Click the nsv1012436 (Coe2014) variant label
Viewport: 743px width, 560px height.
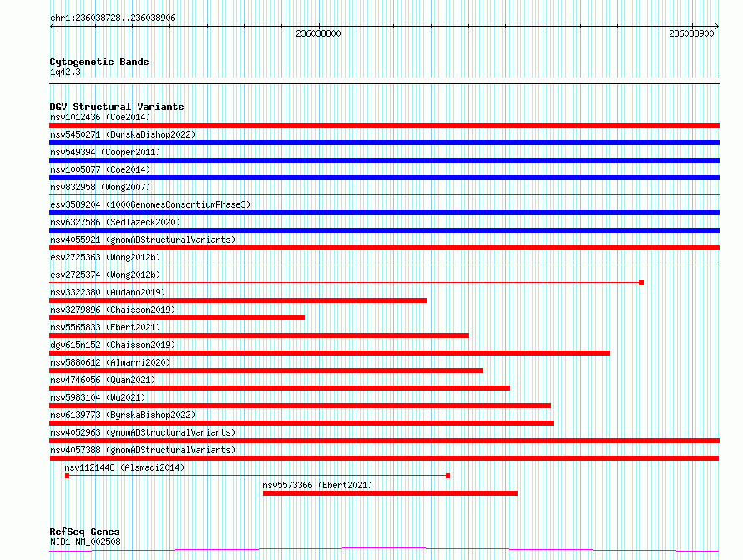100,117
